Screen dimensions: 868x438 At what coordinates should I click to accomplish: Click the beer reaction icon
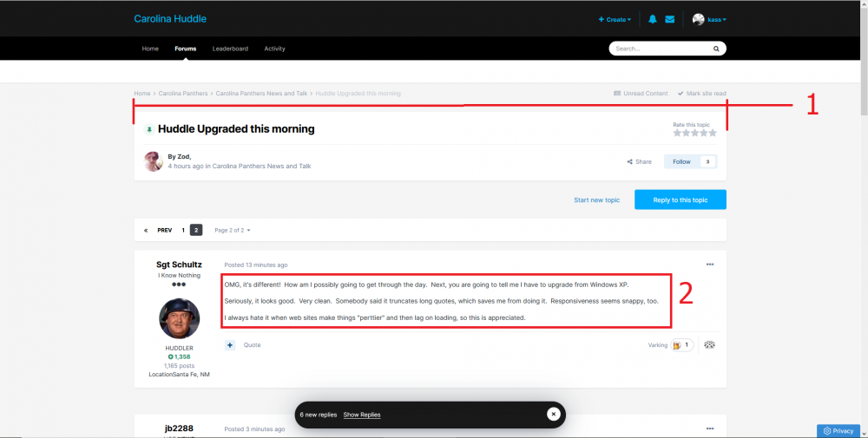(x=676, y=345)
